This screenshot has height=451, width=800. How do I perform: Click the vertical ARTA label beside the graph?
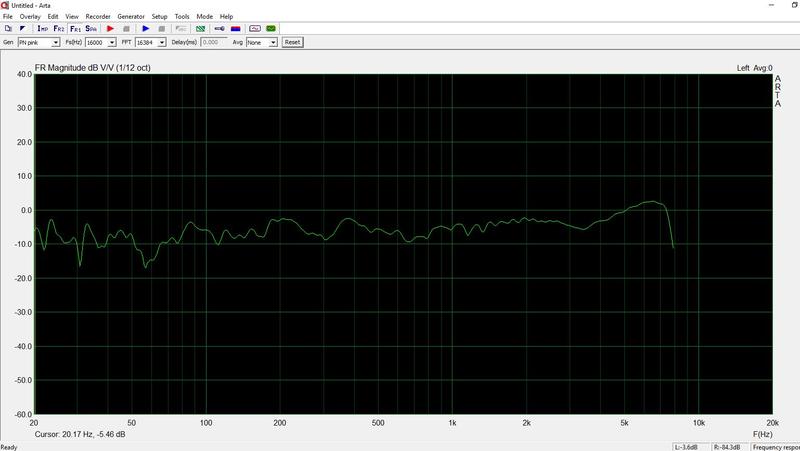pos(778,91)
